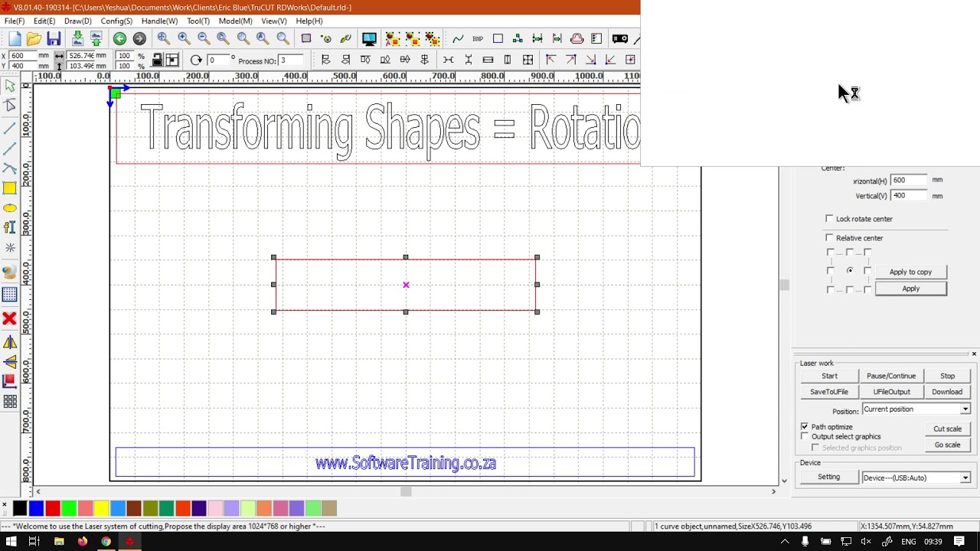Click the green Undo arrow icon
This screenshot has height=551, width=980.
point(119,39)
